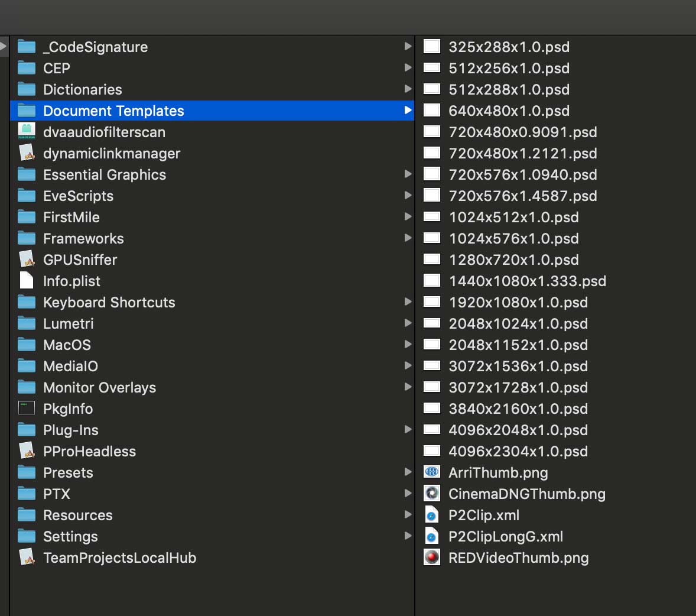
Task: Click the Info.plist document icon
Action: point(27,281)
